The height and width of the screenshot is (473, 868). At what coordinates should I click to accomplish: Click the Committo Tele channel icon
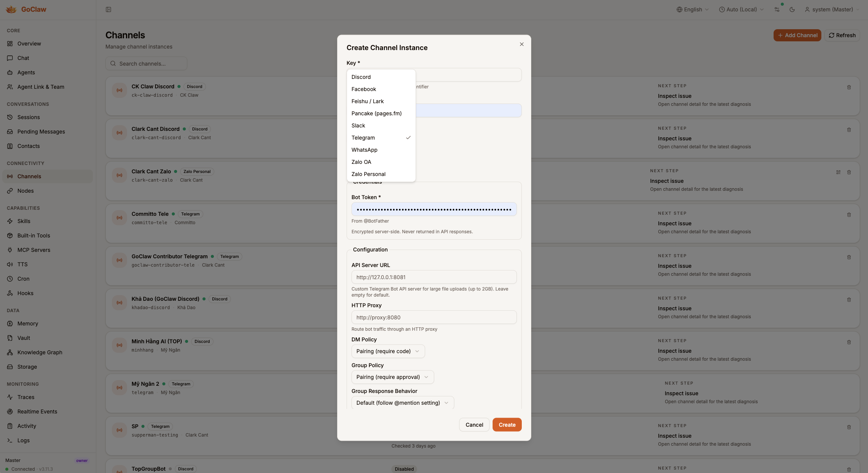click(x=119, y=218)
